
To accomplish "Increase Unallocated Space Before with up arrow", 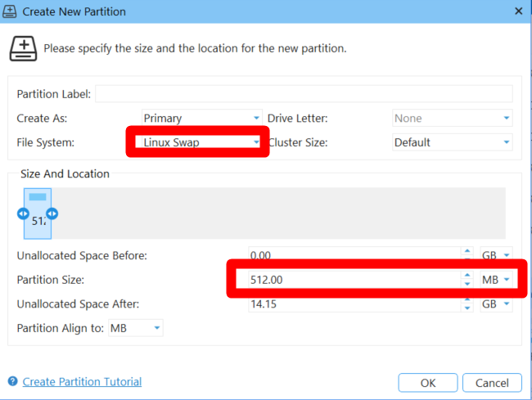I will pyautogui.click(x=467, y=251).
